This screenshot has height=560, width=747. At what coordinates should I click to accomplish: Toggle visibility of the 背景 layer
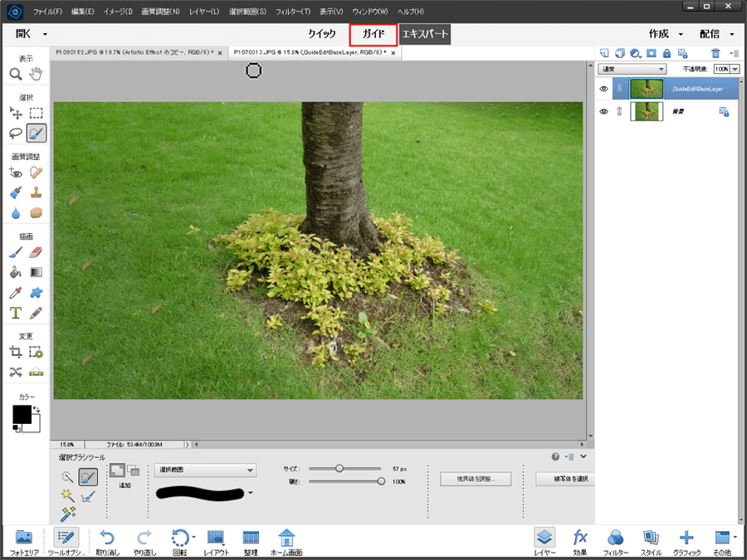604,111
